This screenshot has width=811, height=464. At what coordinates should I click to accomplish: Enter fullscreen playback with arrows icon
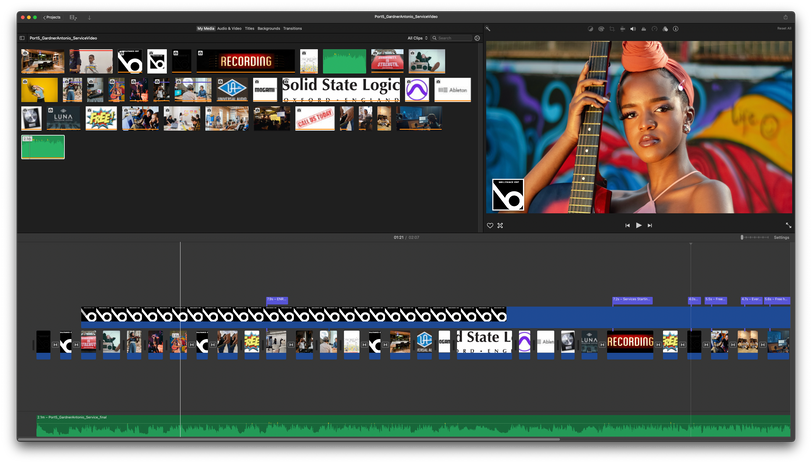[x=788, y=226]
